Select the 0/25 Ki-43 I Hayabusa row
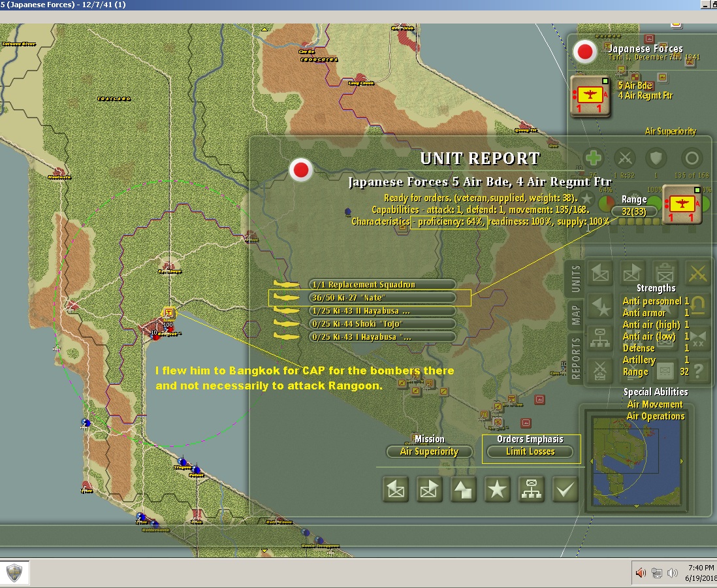717x588 pixels. click(382, 336)
